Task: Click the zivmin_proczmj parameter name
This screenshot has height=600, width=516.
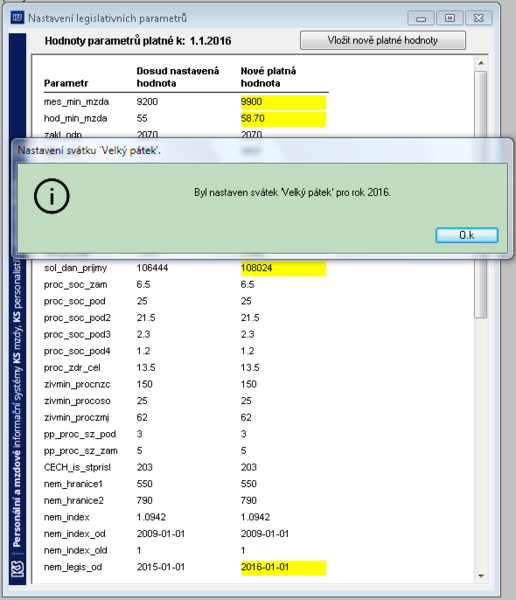Action: pos(77,418)
